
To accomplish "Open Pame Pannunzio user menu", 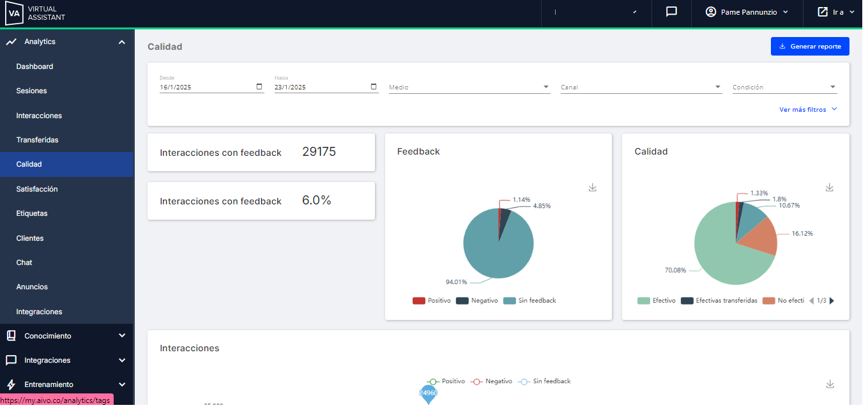I will (747, 12).
